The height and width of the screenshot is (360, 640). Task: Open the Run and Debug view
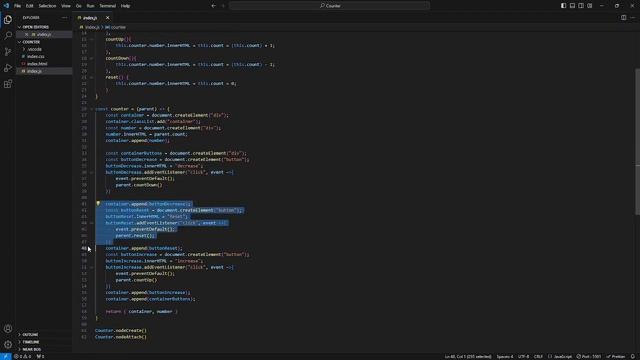point(8,68)
